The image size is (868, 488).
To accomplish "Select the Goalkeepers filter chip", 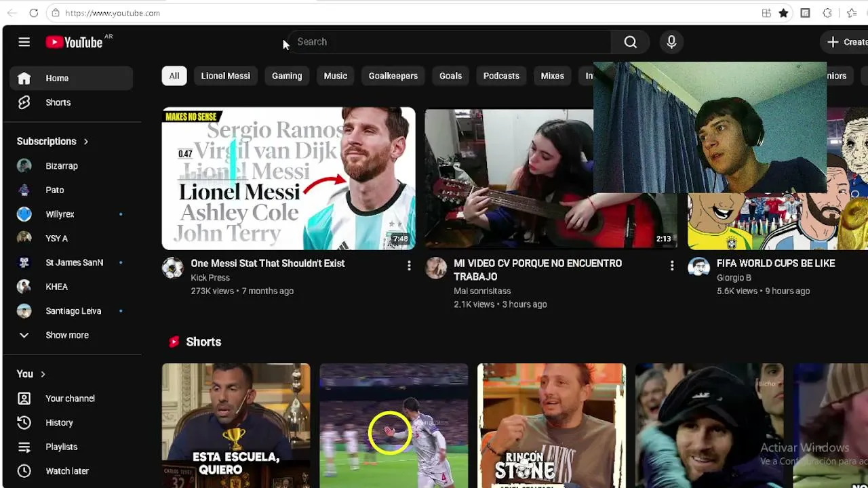I will [393, 76].
